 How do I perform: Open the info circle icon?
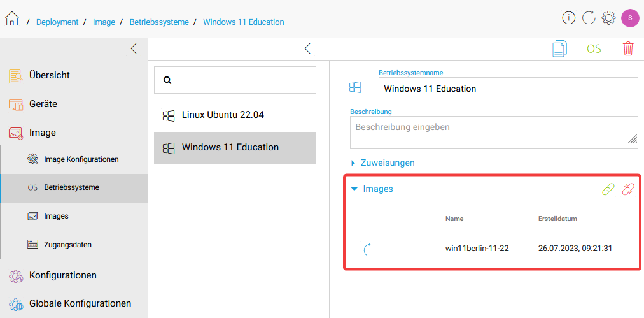coord(568,18)
